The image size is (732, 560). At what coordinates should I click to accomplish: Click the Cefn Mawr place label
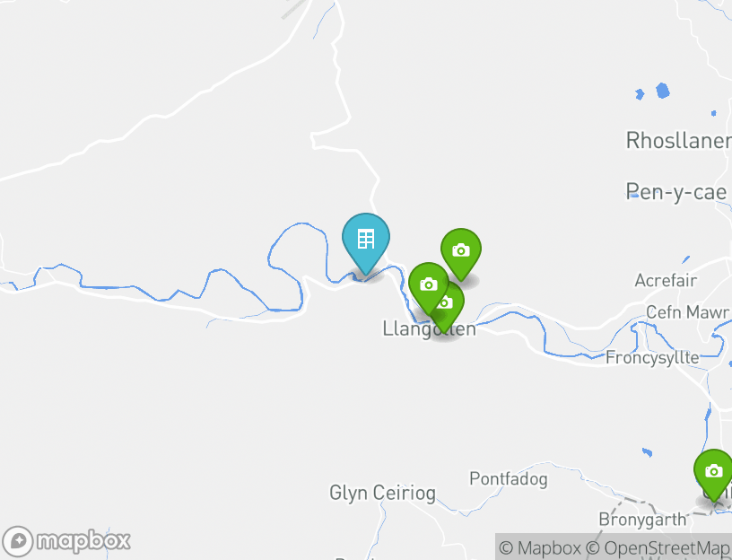[x=687, y=312]
